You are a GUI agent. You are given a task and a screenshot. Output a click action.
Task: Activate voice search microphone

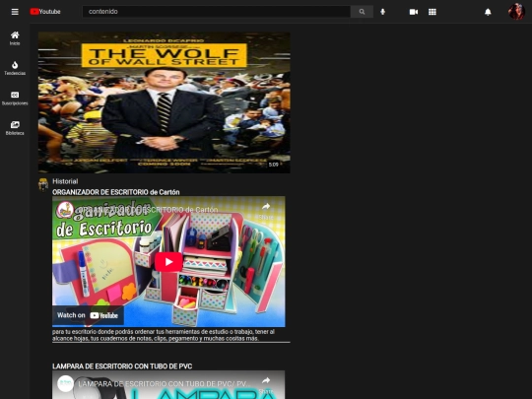pos(382,12)
